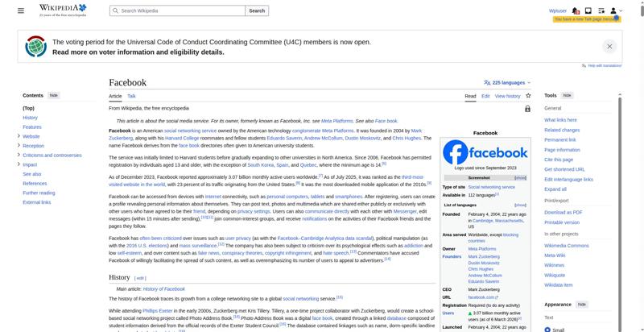Open the watchlist icon in header
The image size is (644, 332).
tap(601, 10)
